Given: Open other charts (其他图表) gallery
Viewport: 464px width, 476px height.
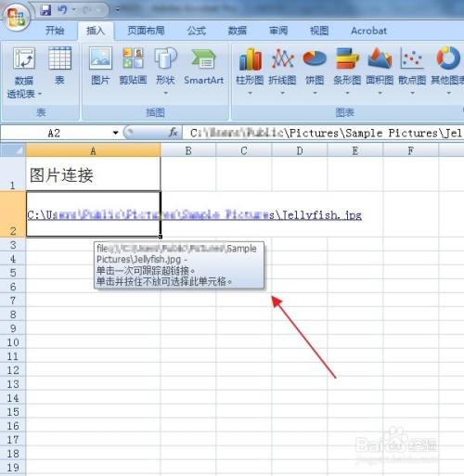Looking at the screenshot, I should tap(447, 71).
